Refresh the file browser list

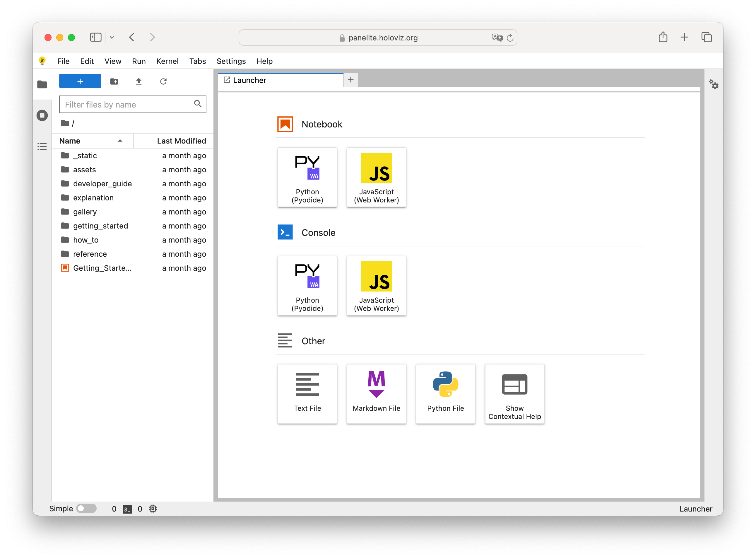point(163,81)
